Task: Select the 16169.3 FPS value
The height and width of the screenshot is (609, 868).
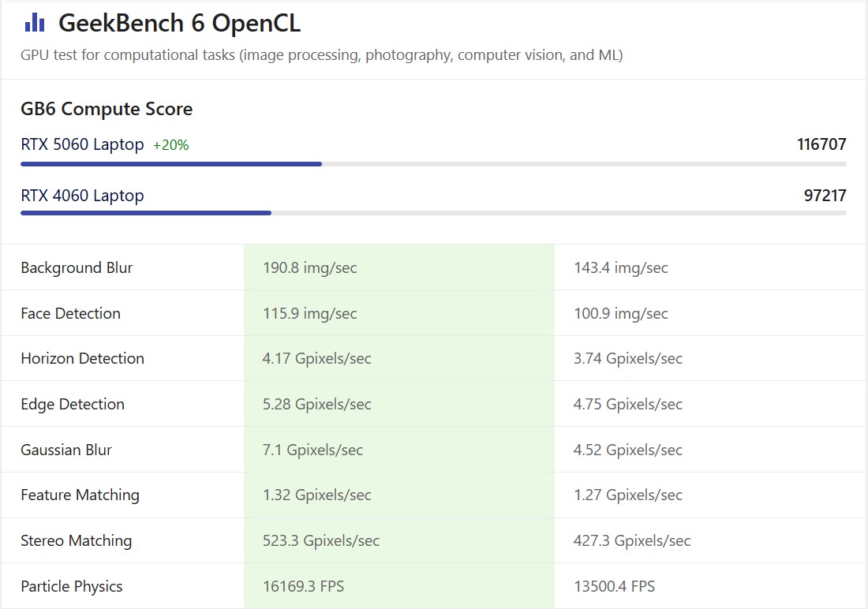Action: tap(303, 586)
